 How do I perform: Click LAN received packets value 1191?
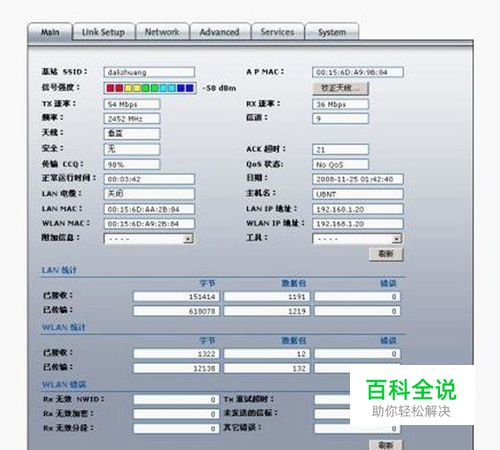(267, 297)
